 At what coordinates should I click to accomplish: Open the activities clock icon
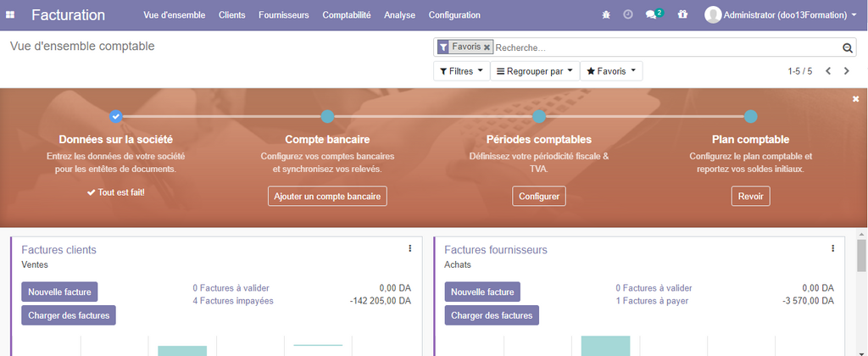[628, 15]
